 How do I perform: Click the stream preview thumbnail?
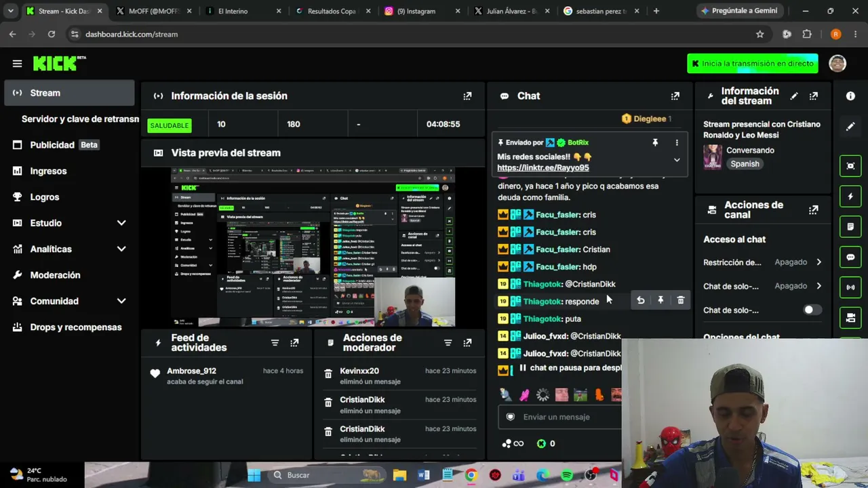pyautogui.click(x=313, y=247)
